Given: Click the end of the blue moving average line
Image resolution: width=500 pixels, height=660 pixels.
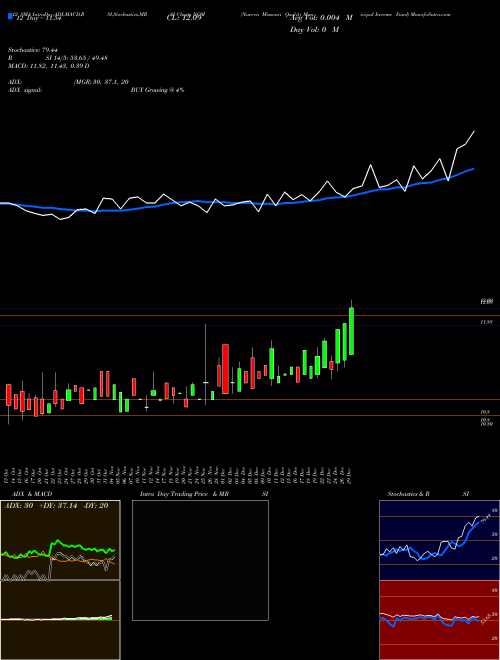Looking at the screenshot, I should (x=474, y=169).
